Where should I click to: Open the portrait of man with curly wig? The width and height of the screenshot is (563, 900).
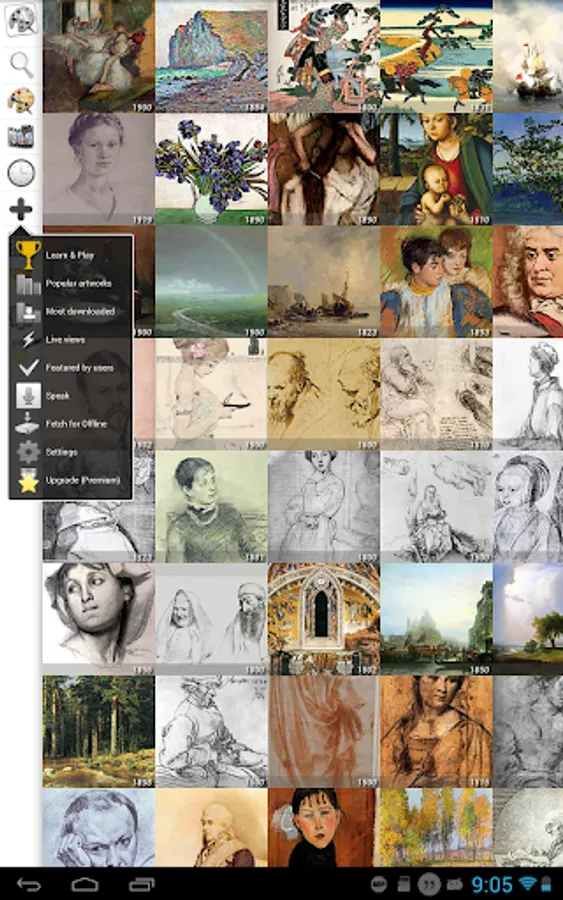tap(528, 281)
